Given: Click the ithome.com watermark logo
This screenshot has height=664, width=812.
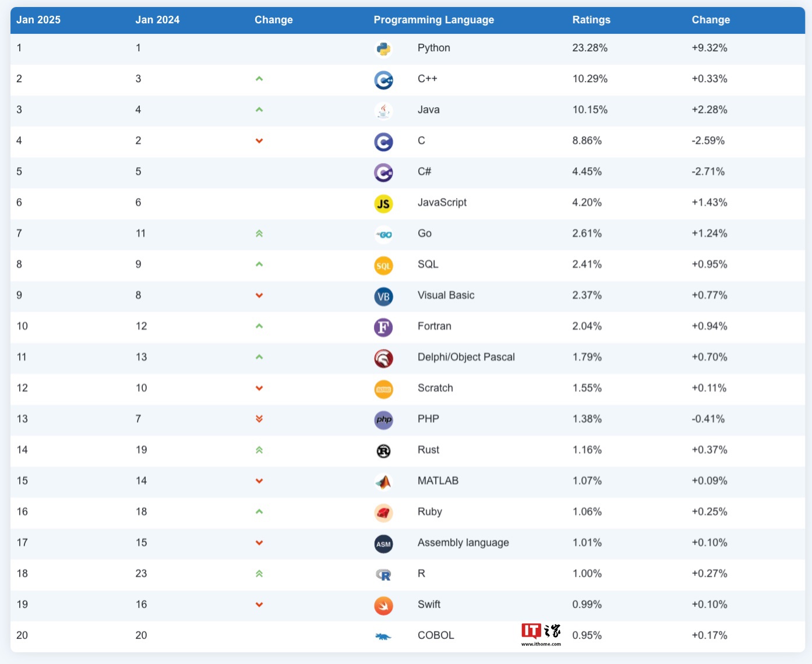Looking at the screenshot, I should (x=541, y=634).
